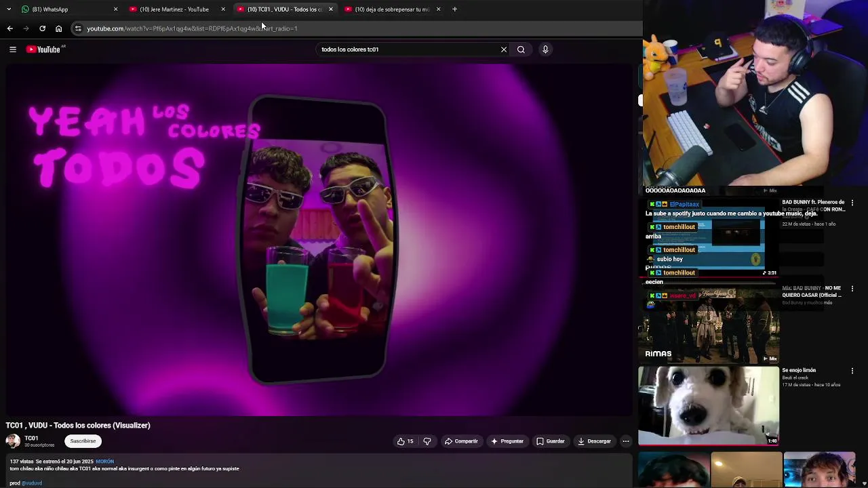This screenshot has height=488, width=868.
Task: Go forward with the browser forward arrow
Action: pyautogui.click(x=26, y=28)
